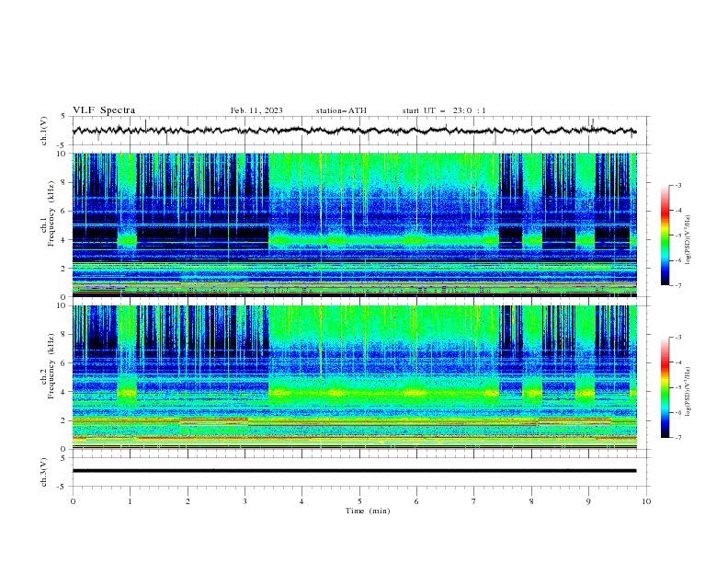Click the "-5" label on the ch.2 color bar

[677, 387]
